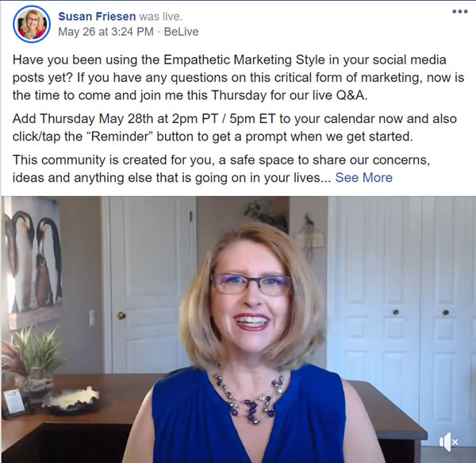This screenshot has width=476, height=463.
Task: Play the live video recording
Action: [239, 330]
